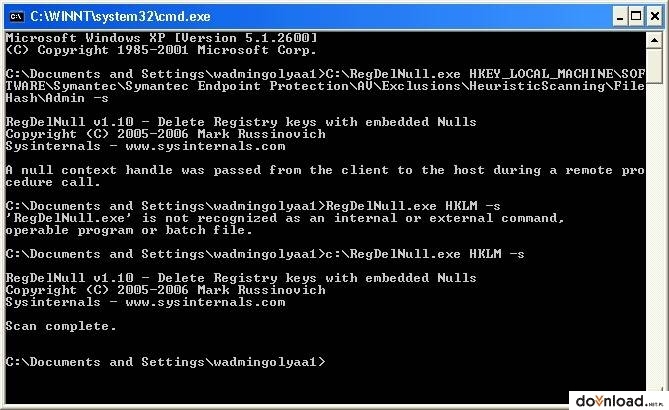The image size is (669, 410).
Task: Click the Copyright 1985-2001 Microsoft Corp. line
Action: tap(161, 50)
